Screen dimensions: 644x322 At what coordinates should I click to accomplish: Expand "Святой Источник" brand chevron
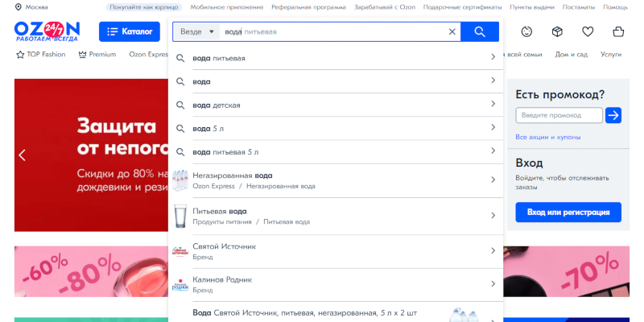coord(493,250)
